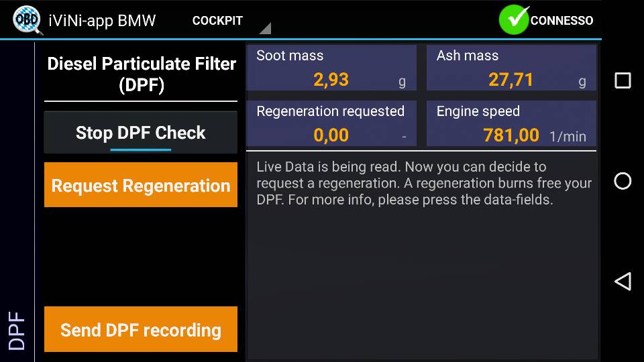644x362 pixels.
Task: Click the Diesel Particulate Filter heading
Action: click(x=142, y=74)
